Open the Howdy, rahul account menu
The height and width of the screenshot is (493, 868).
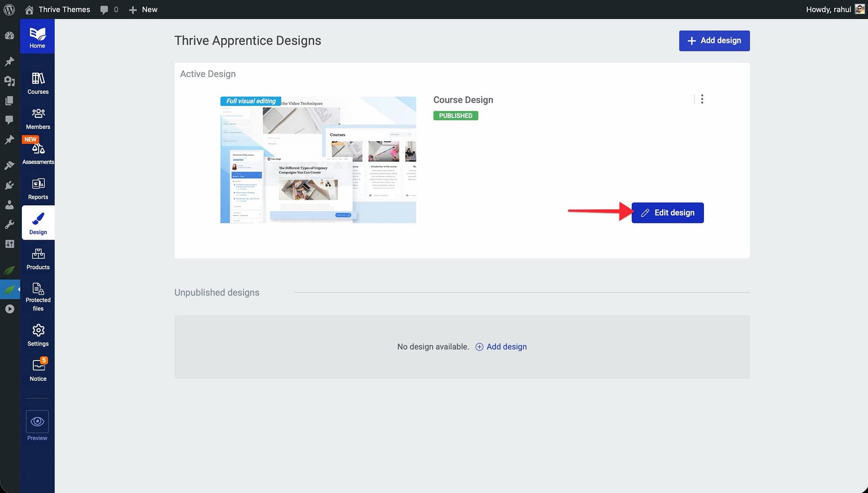point(834,9)
